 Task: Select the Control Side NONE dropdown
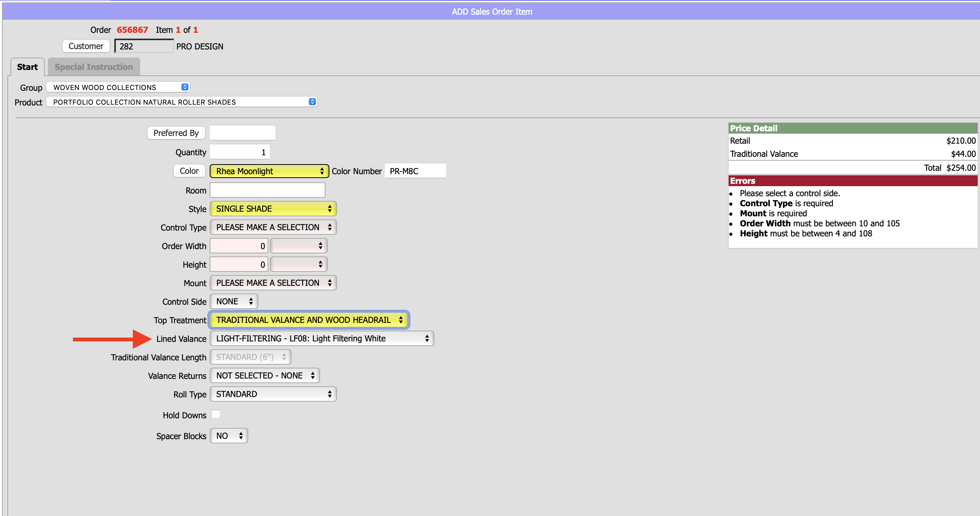(x=234, y=301)
